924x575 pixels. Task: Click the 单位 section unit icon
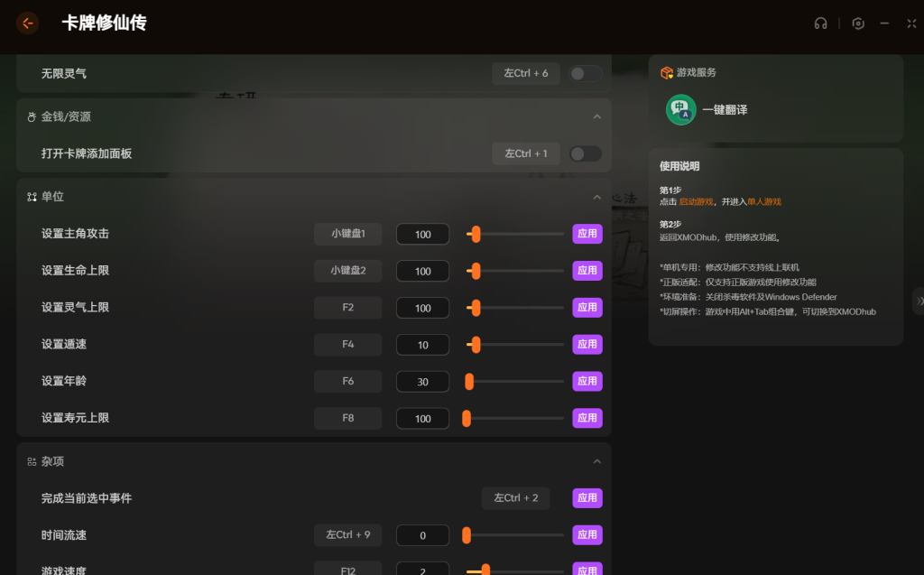(32, 197)
